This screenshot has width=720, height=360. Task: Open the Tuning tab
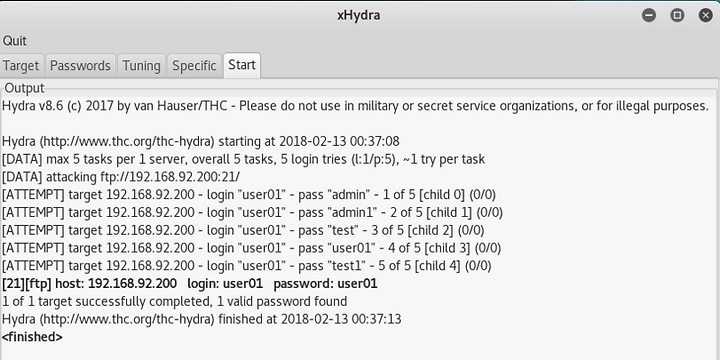point(141,66)
